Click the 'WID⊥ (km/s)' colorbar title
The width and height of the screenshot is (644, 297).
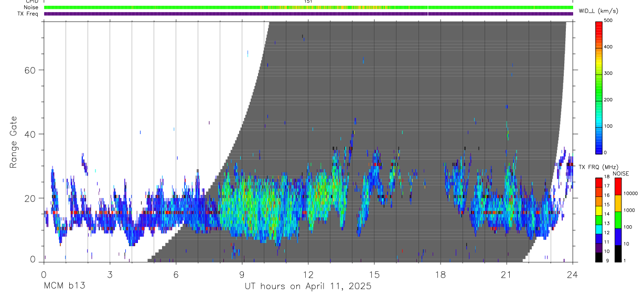click(598, 11)
